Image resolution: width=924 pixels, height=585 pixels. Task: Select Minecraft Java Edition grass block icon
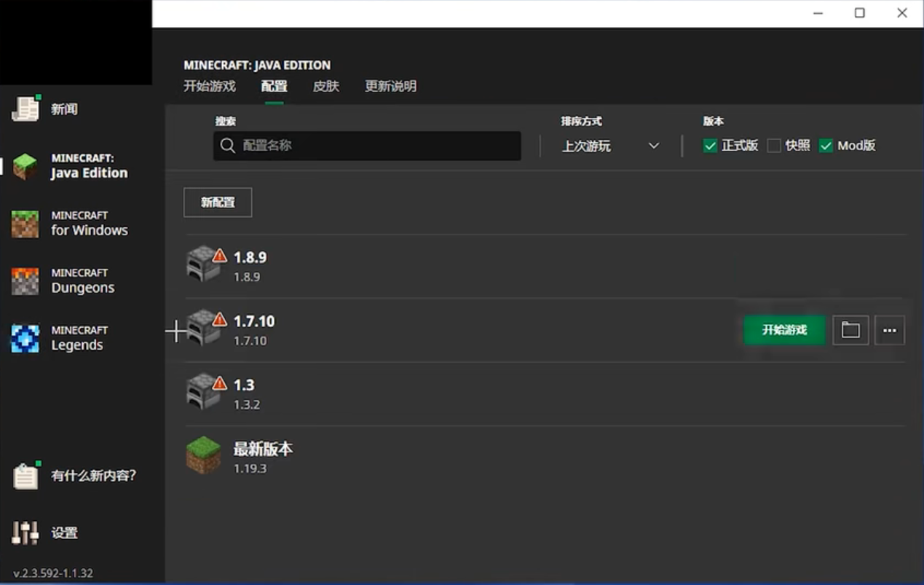pos(25,166)
